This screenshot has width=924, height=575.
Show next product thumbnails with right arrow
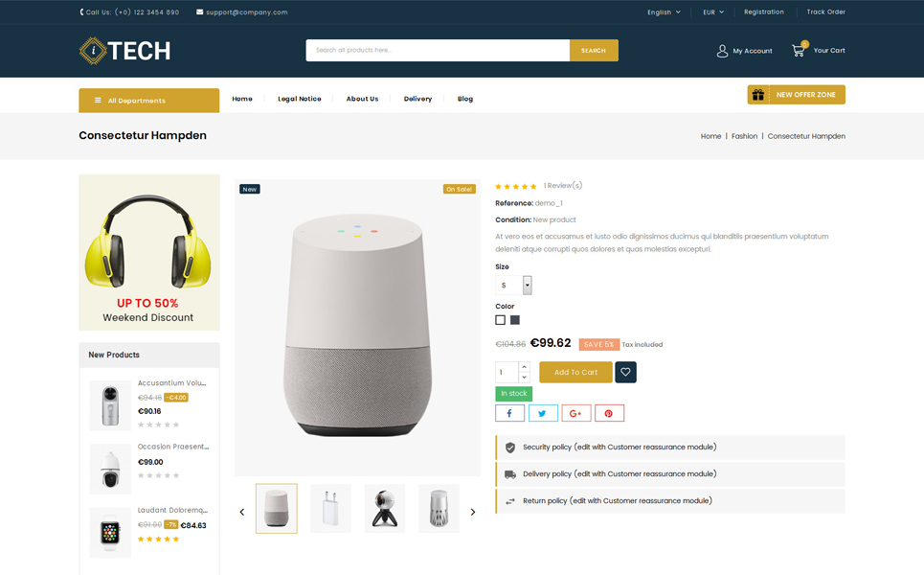pos(473,512)
